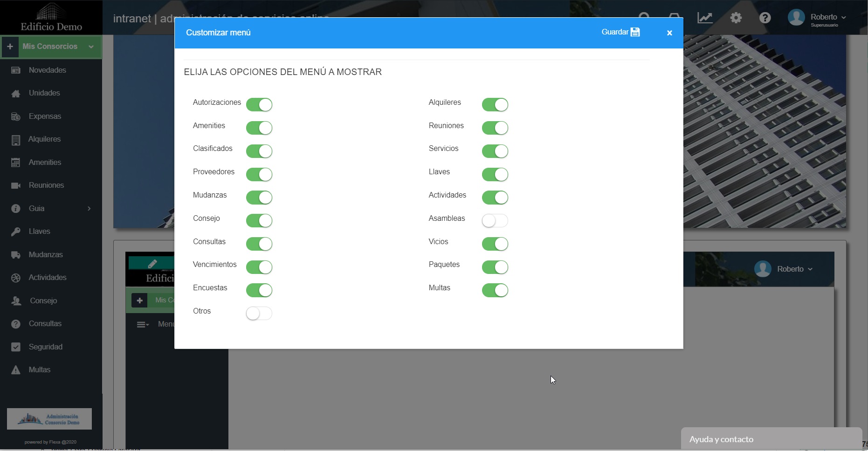Click the help question mark icon
The image size is (868, 451).
tap(765, 18)
